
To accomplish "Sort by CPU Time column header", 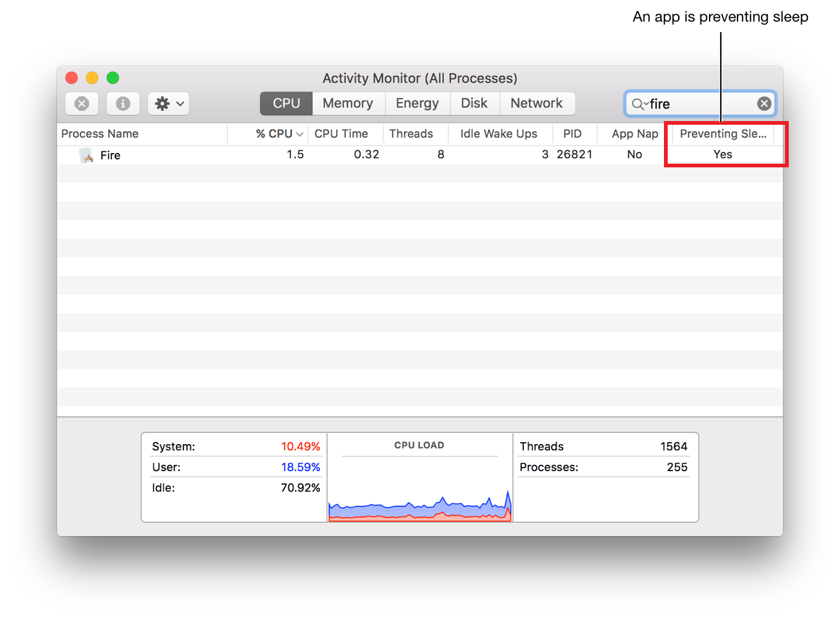I will pos(341,134).
